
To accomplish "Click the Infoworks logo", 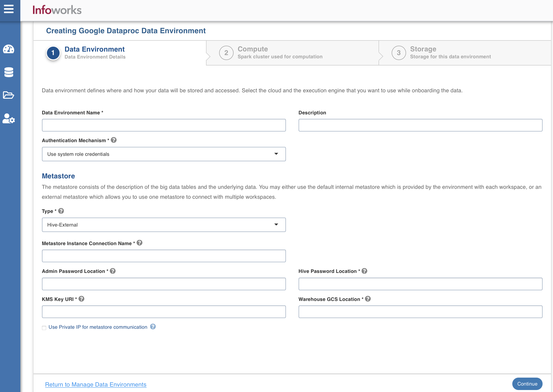I will click(x=57, y=10).
